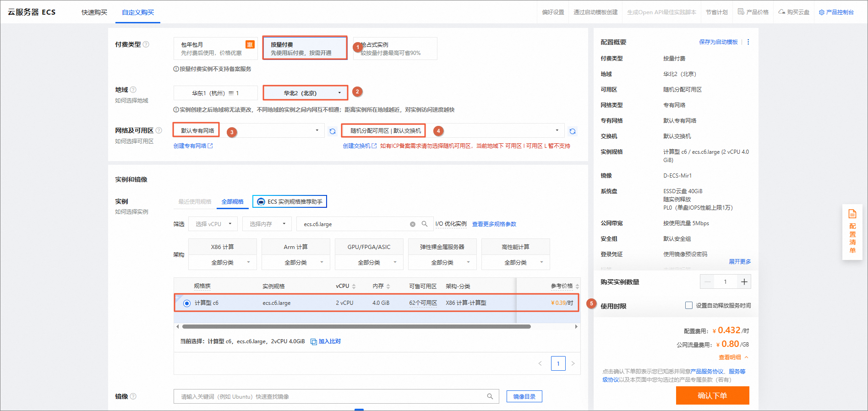Open 偏好设置 in the top bar

pyautogui.click(x=553, y=12)
